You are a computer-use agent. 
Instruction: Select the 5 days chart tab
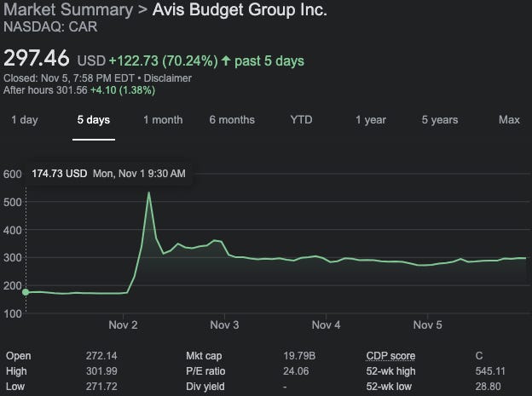coord(93,120)
